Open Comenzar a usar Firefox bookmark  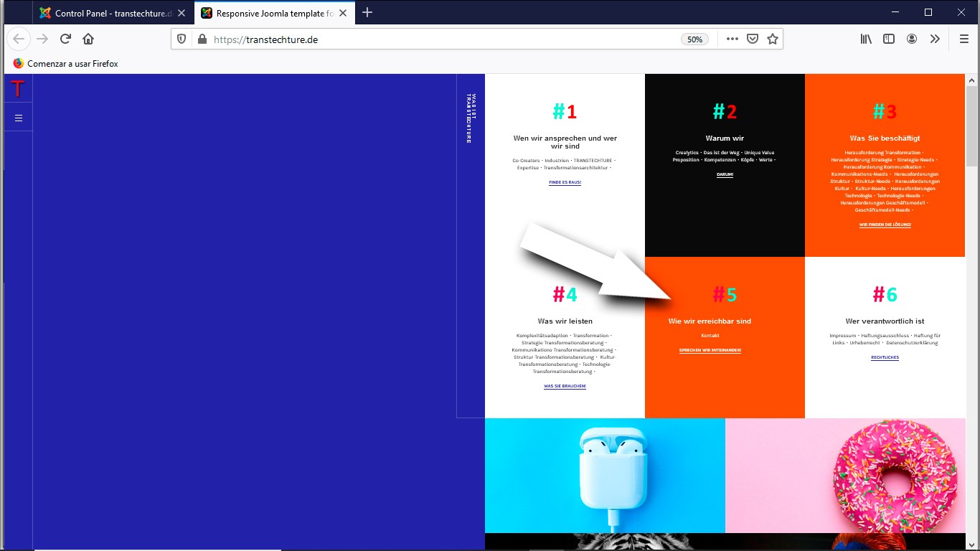point(65,64)
